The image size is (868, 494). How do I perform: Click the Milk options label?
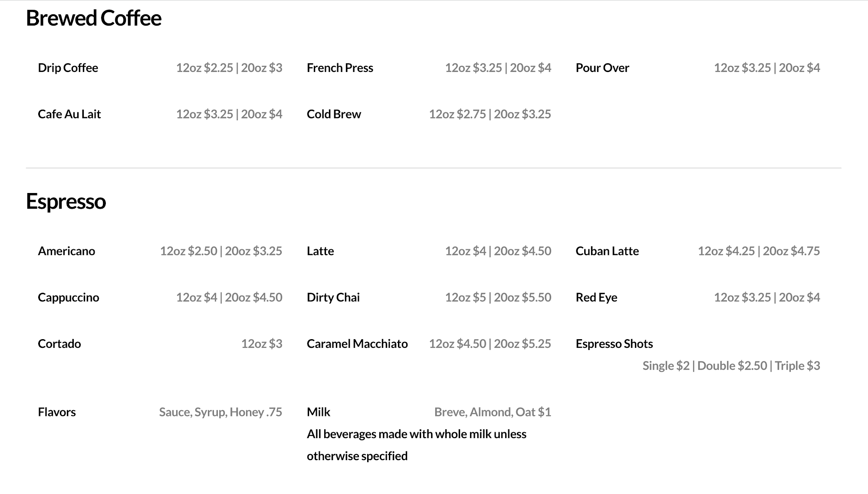pyautogui.click(x=318, y=412)
